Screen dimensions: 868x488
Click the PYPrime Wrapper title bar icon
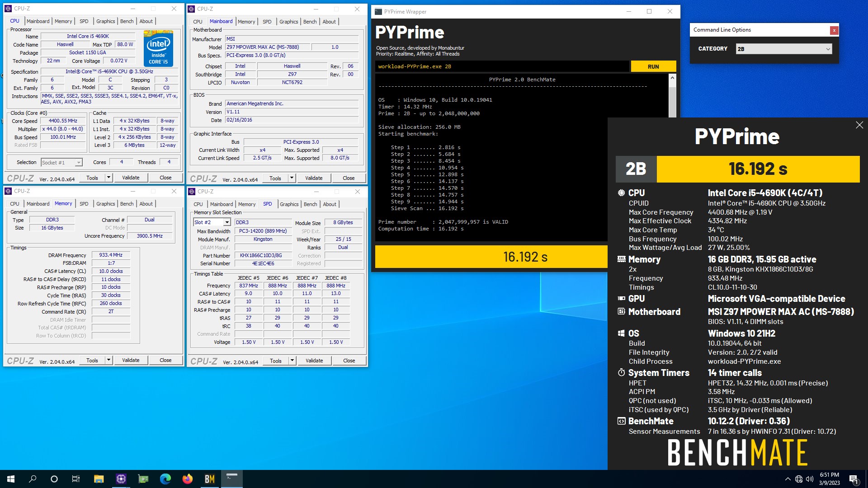coord(378,12)
